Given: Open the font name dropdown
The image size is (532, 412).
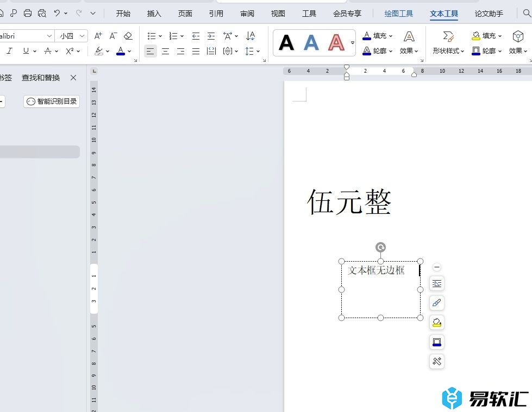Looking at the screenshot, I should (49, 36).
